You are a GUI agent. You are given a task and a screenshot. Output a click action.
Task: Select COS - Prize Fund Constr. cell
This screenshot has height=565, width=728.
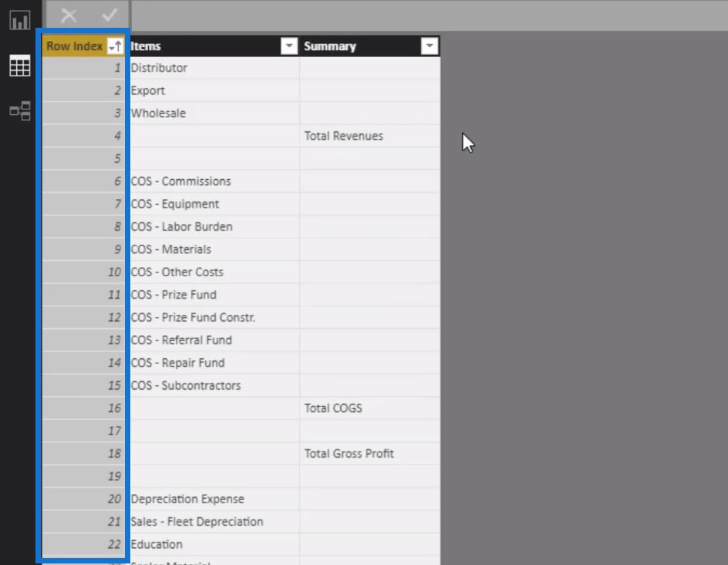[214, 317]
